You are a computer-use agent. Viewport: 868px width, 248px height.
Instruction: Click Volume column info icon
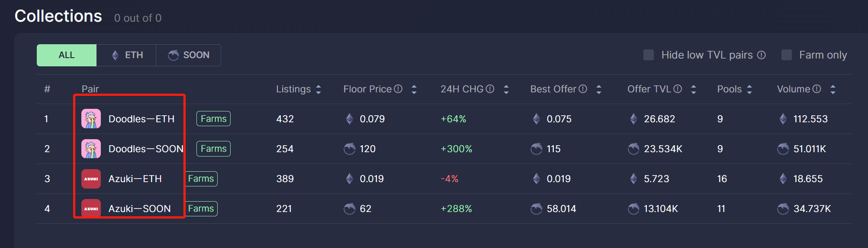click(817, 89)
